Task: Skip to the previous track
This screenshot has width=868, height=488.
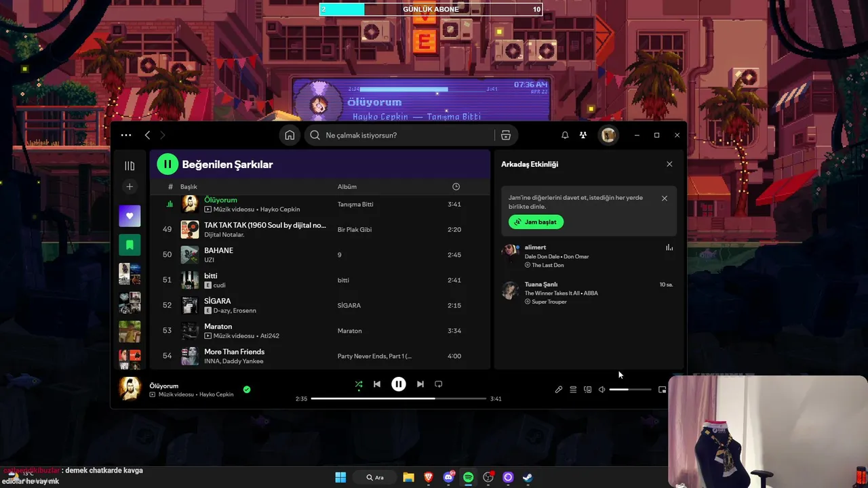Action: 377,384
